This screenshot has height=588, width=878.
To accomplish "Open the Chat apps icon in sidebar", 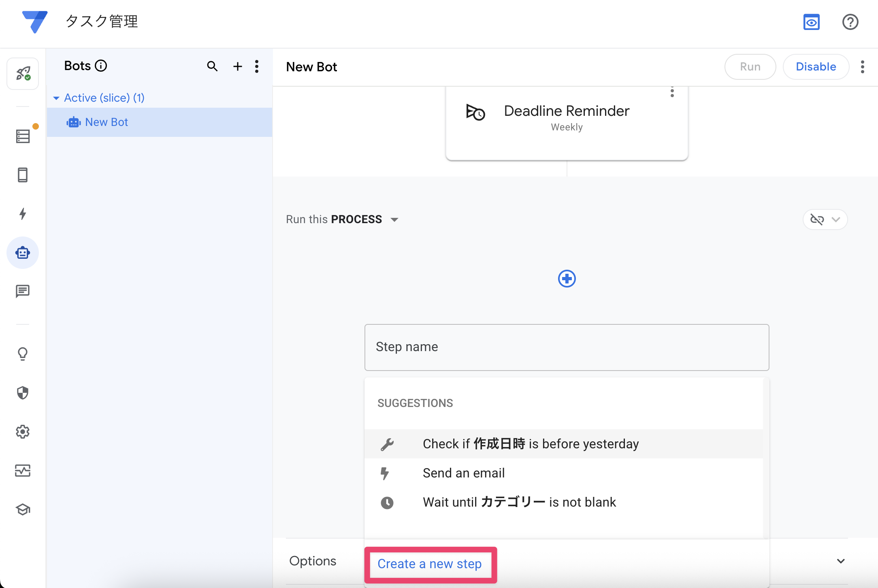I will (23, 291).
